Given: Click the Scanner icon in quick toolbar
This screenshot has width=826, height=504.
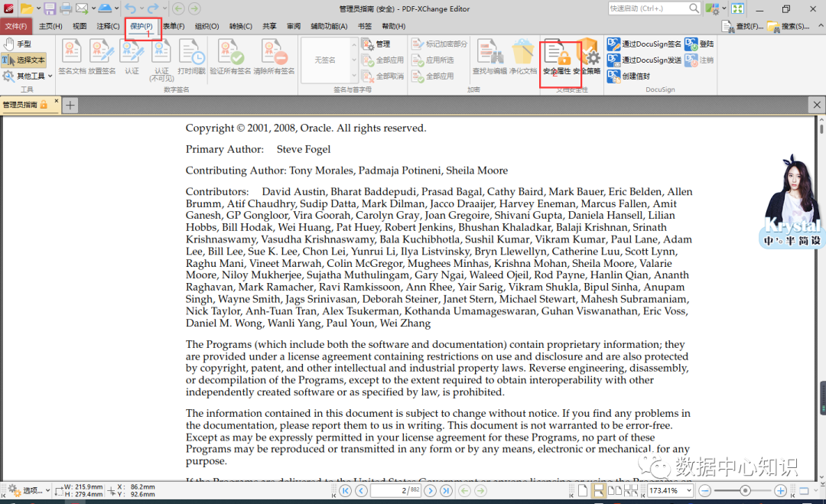Looking at the screenshot, I should coord(106,8).
